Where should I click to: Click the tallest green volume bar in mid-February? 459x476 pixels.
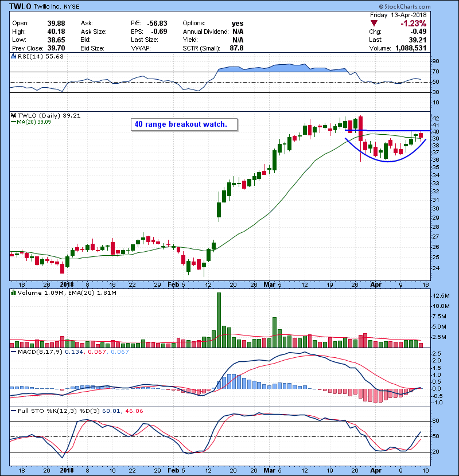[219, 320]
